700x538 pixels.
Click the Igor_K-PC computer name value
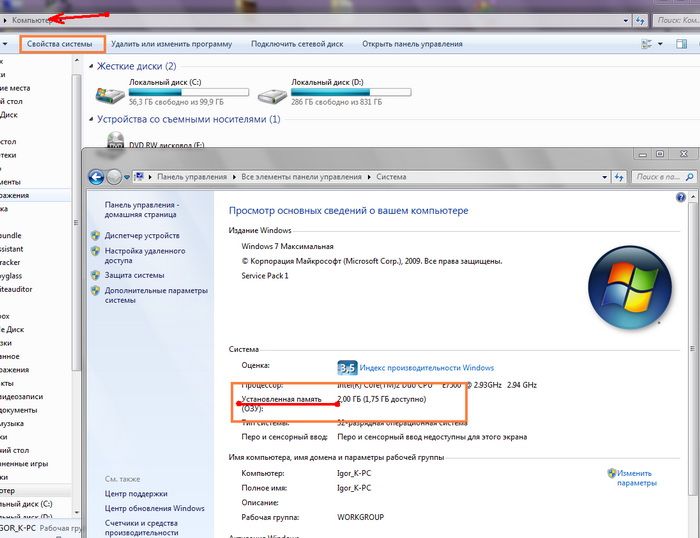click(354, 473)
